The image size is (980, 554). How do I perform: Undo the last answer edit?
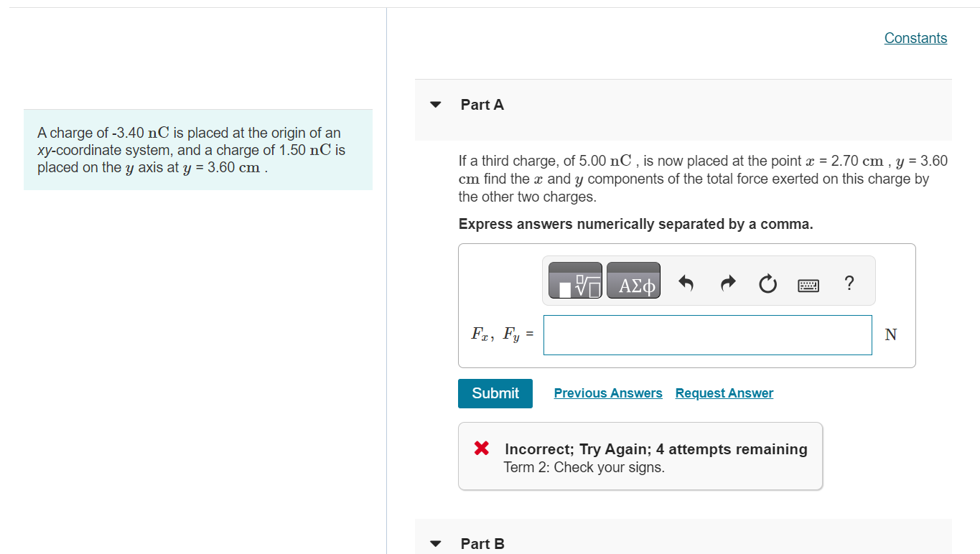coord(686,284)
